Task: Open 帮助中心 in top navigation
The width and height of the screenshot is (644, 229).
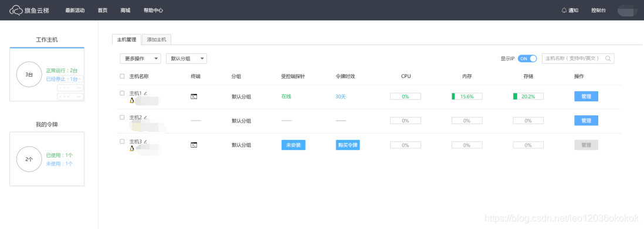Action: (153, 11)
